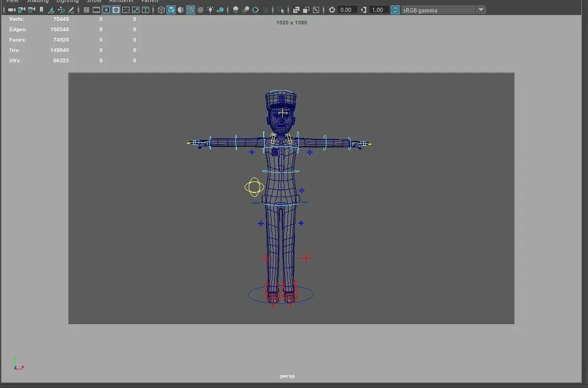Click the 2D Pan/Zoom icon
588x388 pixels.
tap(61, 10)
